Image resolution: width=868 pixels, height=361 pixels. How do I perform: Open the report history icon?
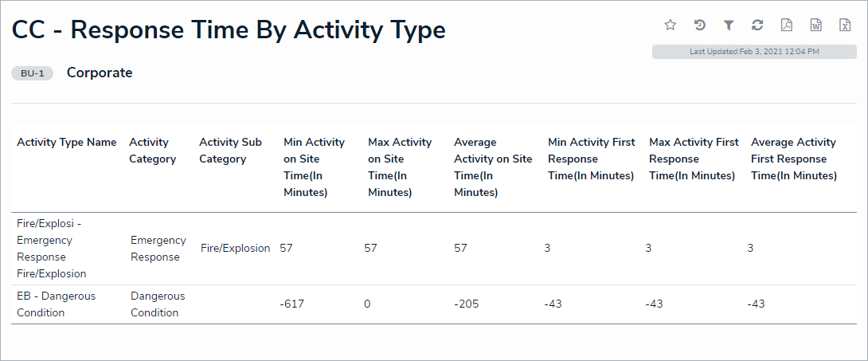[x=699, y=26]
